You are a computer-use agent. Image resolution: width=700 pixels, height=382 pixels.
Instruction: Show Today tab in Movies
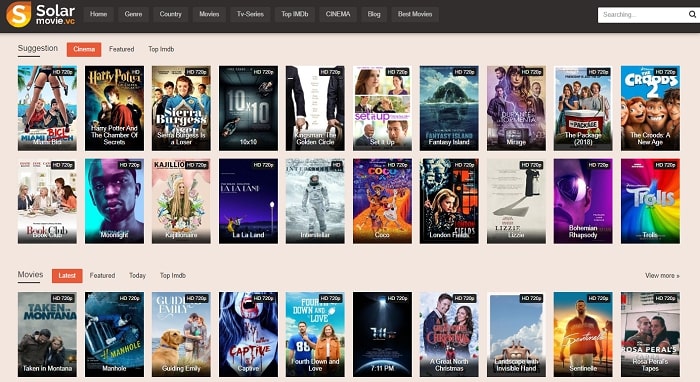pos(138,275)
